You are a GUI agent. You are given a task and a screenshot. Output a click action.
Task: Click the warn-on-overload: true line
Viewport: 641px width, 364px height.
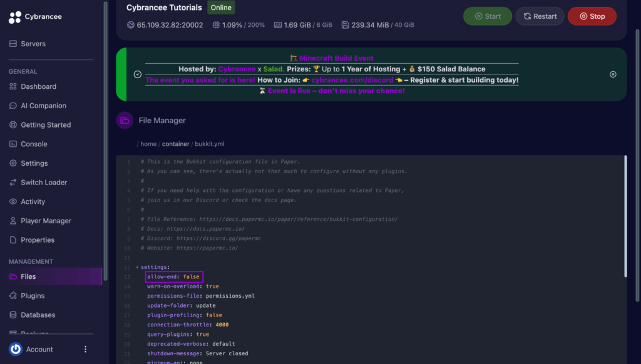pyautogui.click(x=183, y=286)
